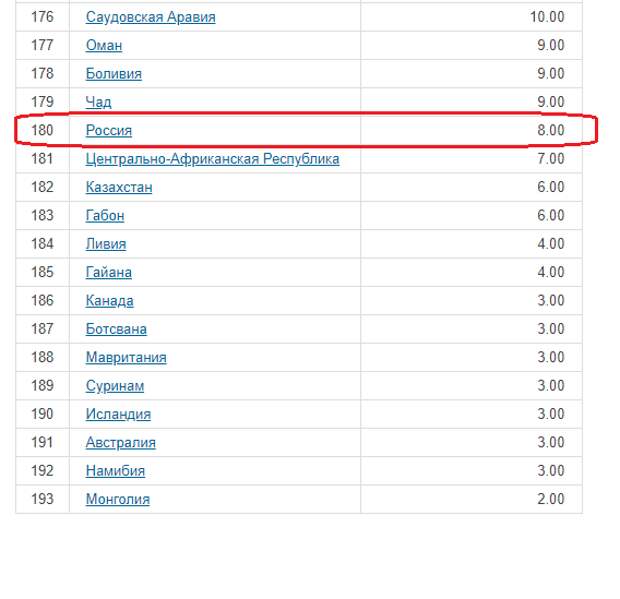Click the Канада link
Screen dimensions: 620x599
(109, 301)
